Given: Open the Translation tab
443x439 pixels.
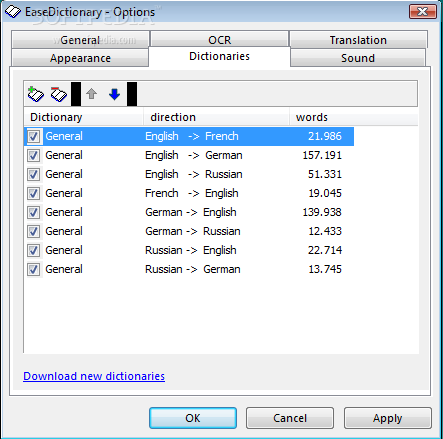Looking at the screenshot, I should pos(358,40).
